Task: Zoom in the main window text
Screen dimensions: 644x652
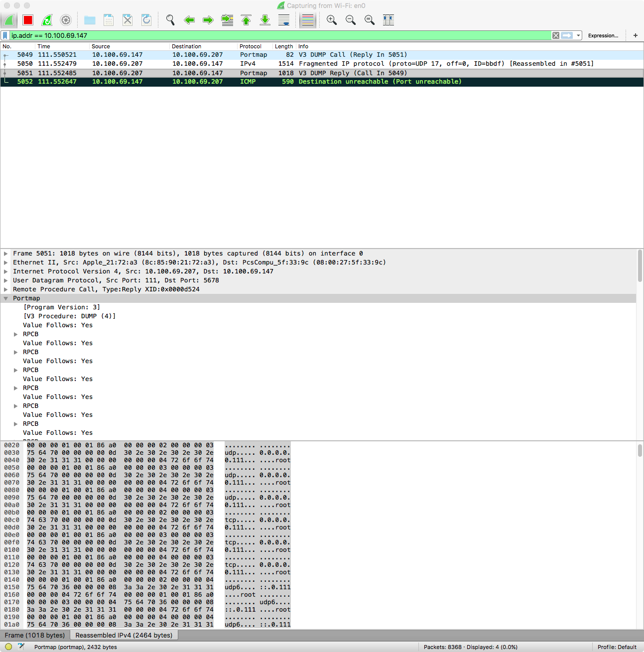Action: (x=332, y=20)
